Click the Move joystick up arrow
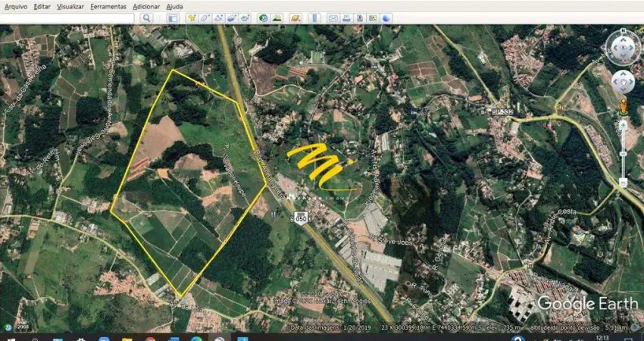The width and height of the screenshot is (644, 341). tap(624, 74)
